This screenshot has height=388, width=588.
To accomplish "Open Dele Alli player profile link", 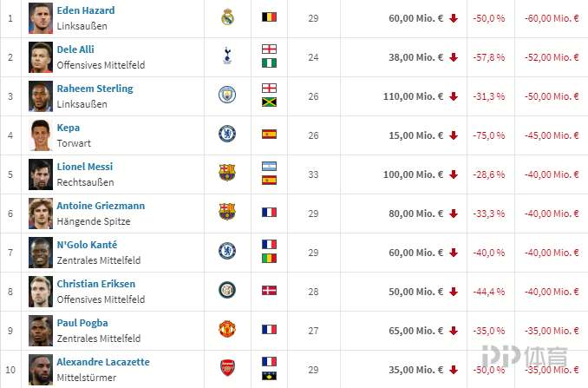I will [x=75, y=49].
